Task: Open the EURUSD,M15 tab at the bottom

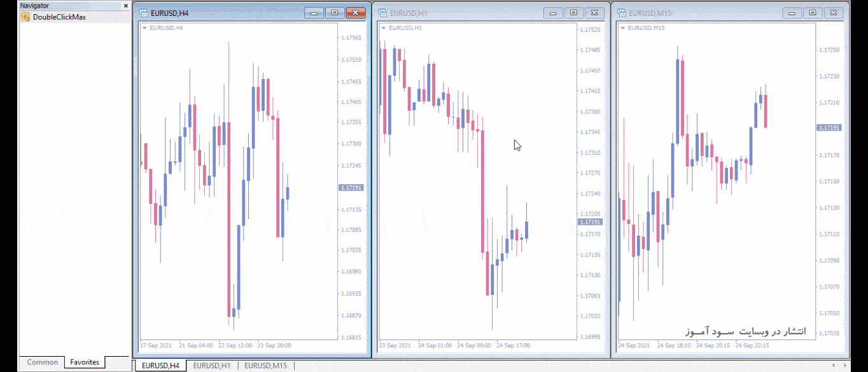Action: [265, 366]
